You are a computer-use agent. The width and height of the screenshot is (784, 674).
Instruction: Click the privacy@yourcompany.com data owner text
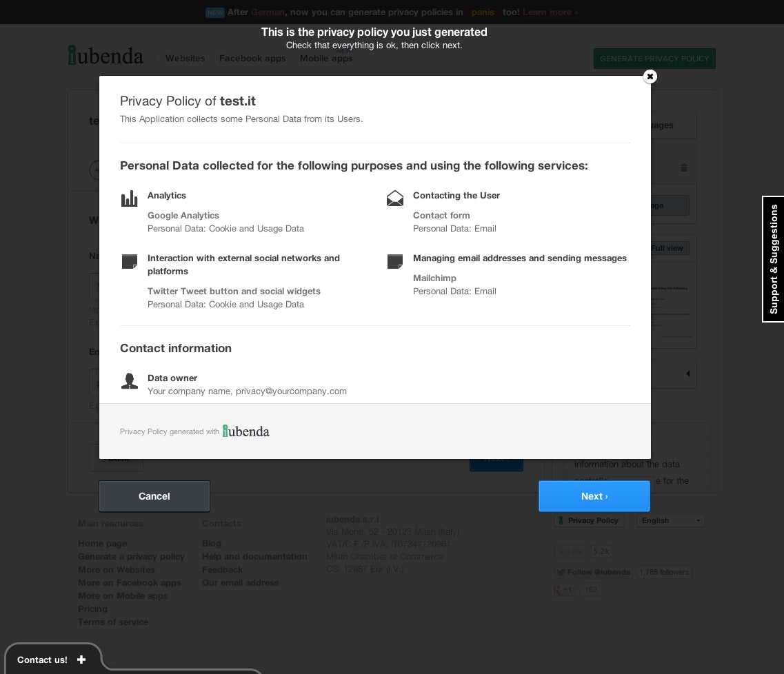(291, 391)
